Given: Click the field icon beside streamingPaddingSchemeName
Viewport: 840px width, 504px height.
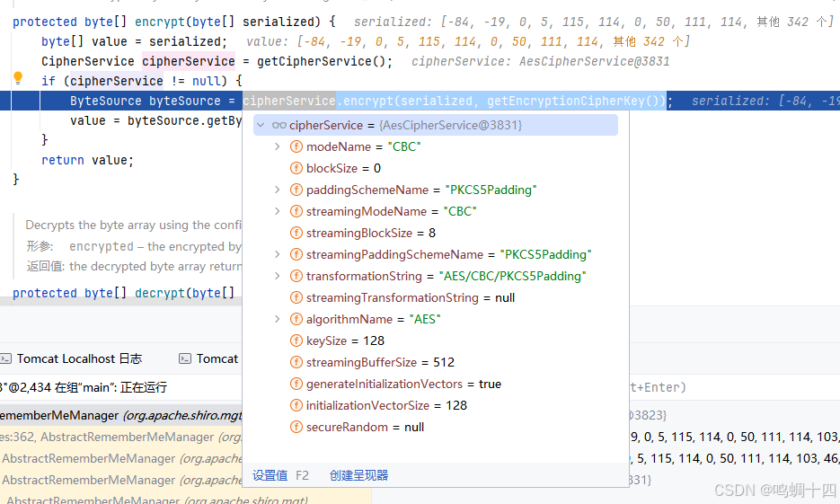Looking at the screenshot, I should coord(296,254).
